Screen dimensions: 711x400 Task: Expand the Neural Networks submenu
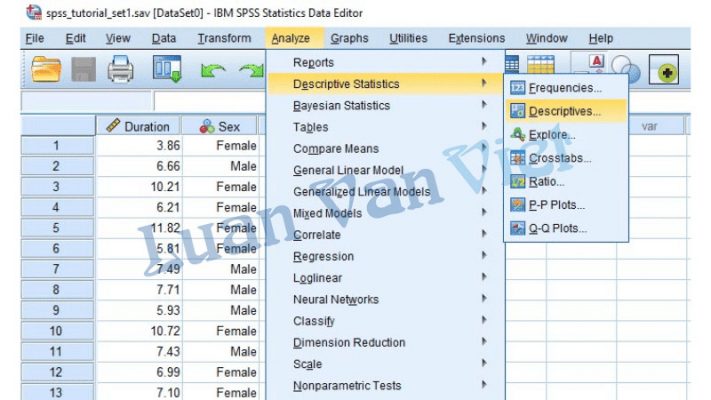(385, 299)
